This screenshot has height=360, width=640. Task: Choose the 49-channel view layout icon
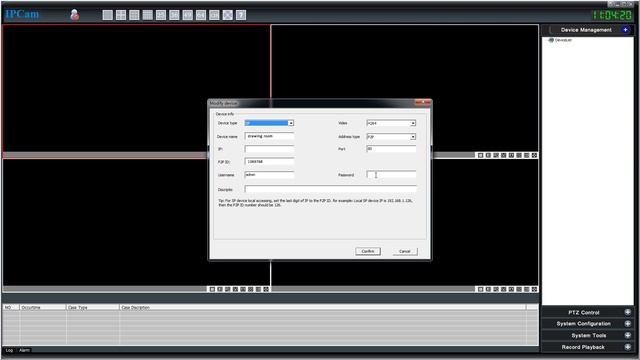[188, 15]
